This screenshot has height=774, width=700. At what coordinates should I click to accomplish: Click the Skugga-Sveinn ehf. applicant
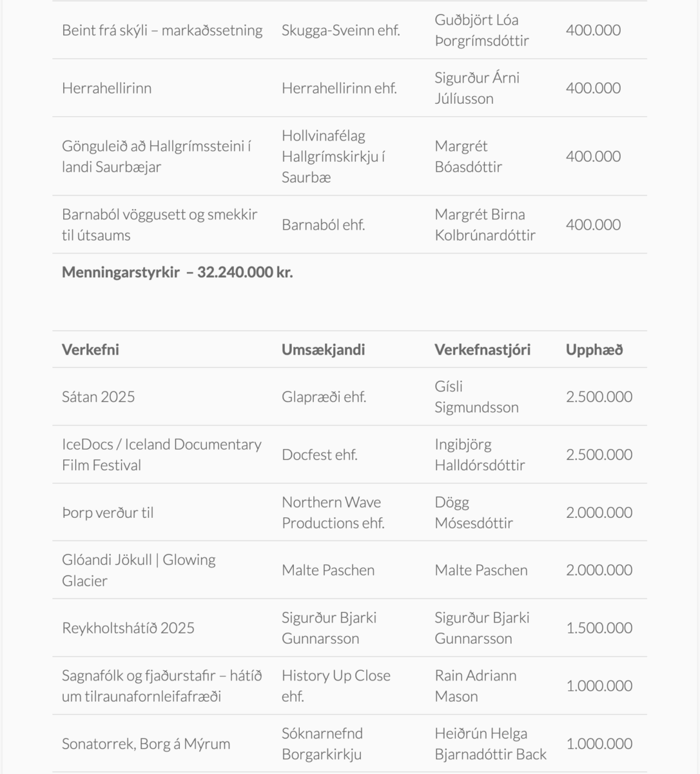[340, 30]
